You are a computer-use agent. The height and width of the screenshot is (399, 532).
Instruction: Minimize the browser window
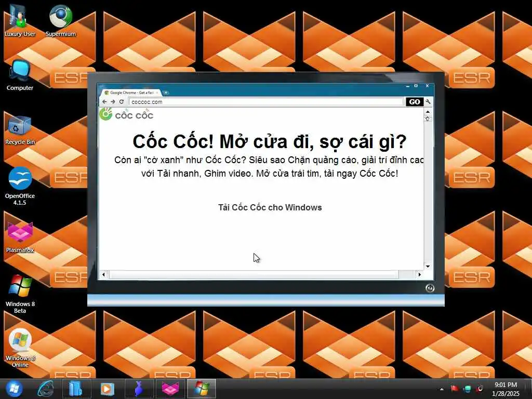[407, 86]
